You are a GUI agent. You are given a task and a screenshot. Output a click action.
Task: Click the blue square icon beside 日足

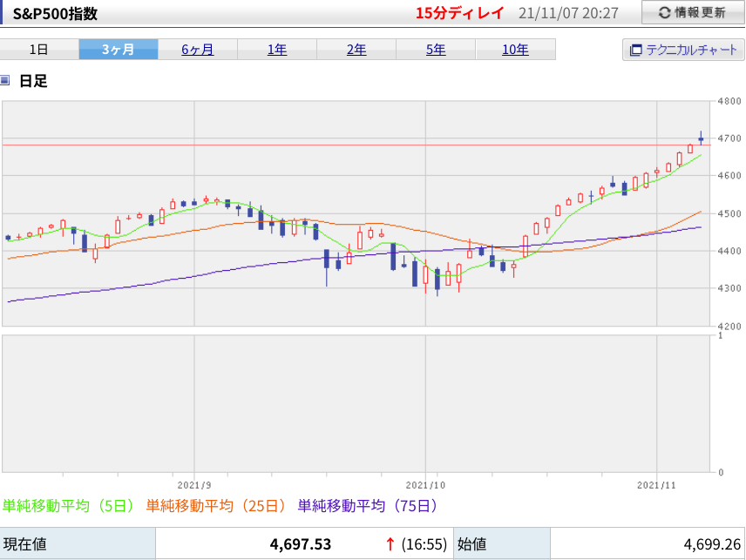tap(4, 80)
